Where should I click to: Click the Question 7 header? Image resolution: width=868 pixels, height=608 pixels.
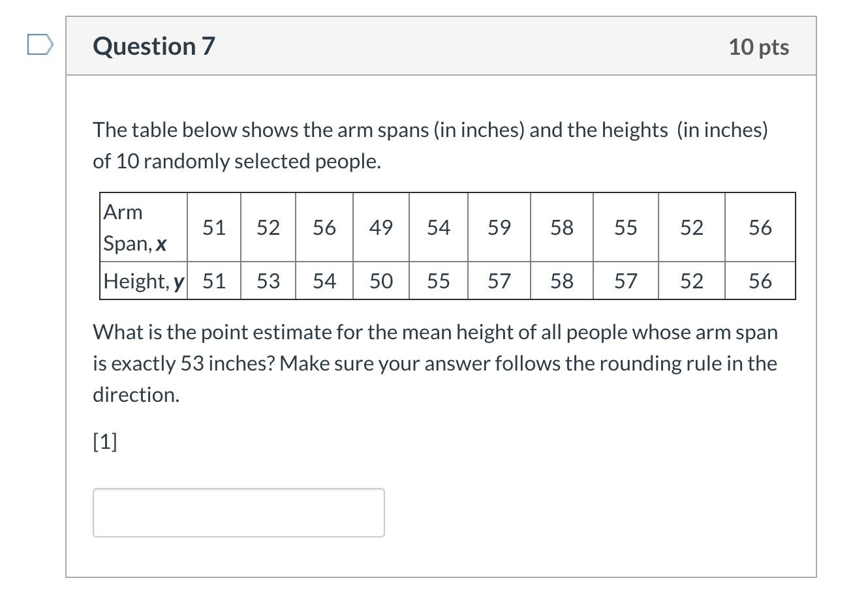[x=153, y=46]
